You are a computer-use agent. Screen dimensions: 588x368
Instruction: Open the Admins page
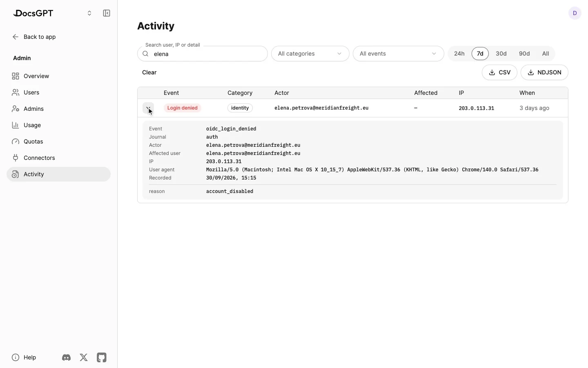point(58,109)
